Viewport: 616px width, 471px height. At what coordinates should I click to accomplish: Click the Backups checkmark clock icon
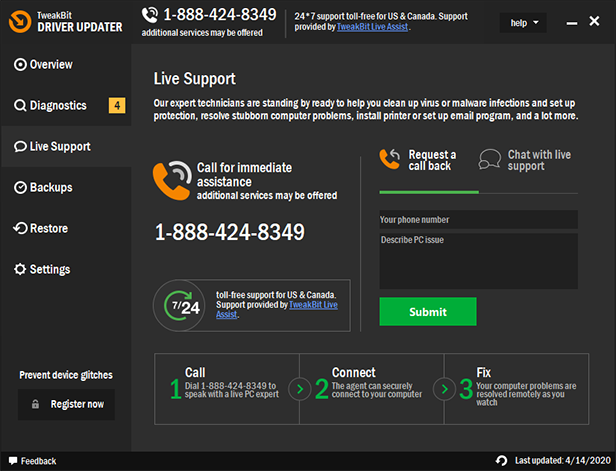click(x=20, y=187)
